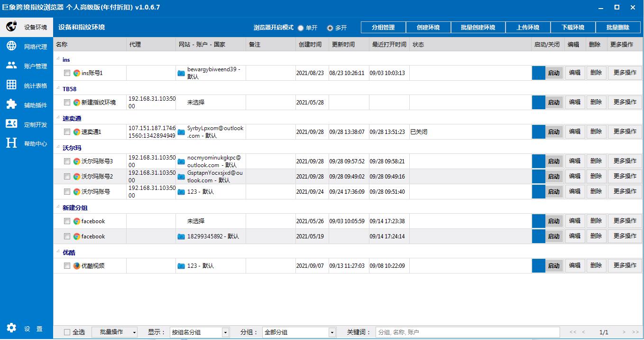This screenshot has height=340, width=644.
Task: Check the ins账号1 checkbox
Action: tap(67, 73)
